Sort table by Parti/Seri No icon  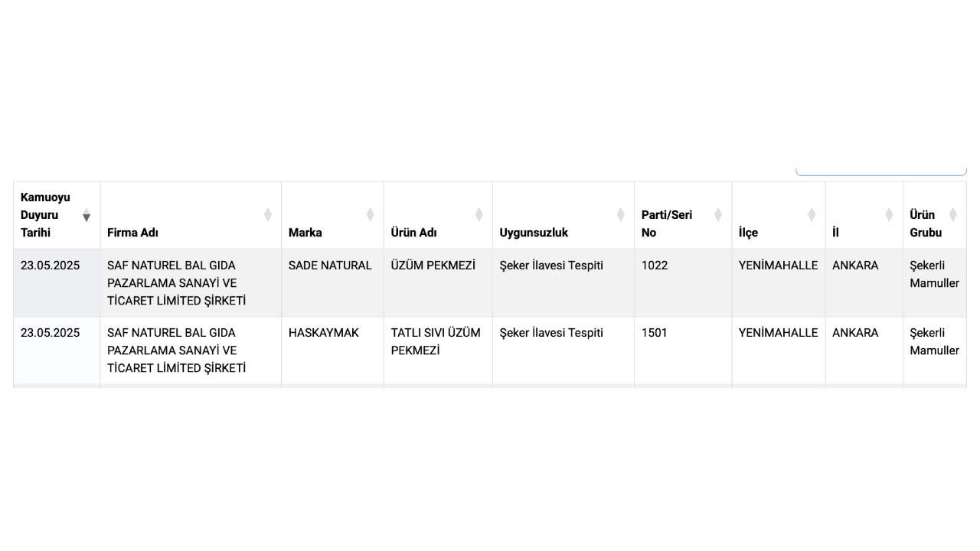point(717,215)
